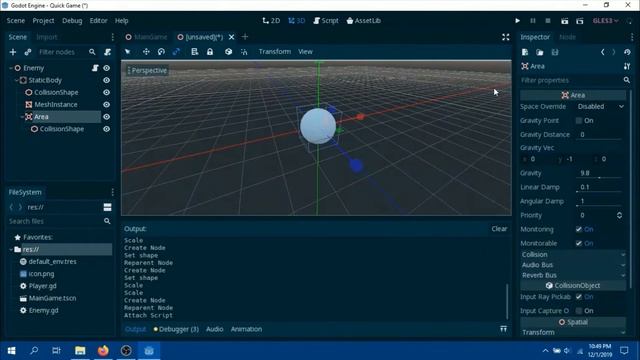
Task: Open Transform menu in viewport toolbar
Action: (275, 52)
